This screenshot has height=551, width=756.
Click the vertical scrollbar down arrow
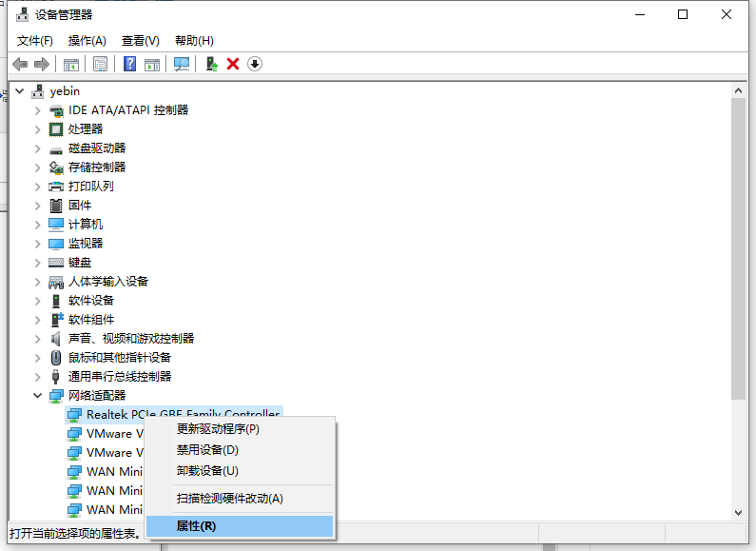739,512
